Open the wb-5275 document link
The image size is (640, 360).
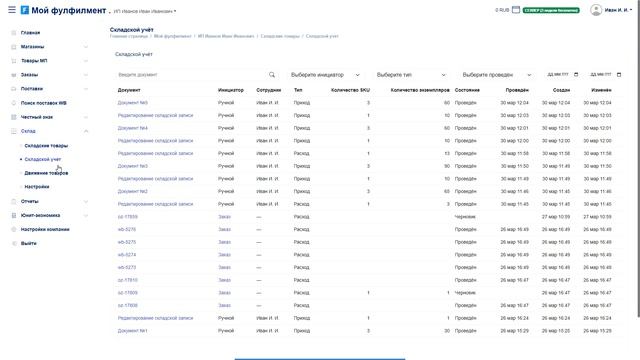127,242
